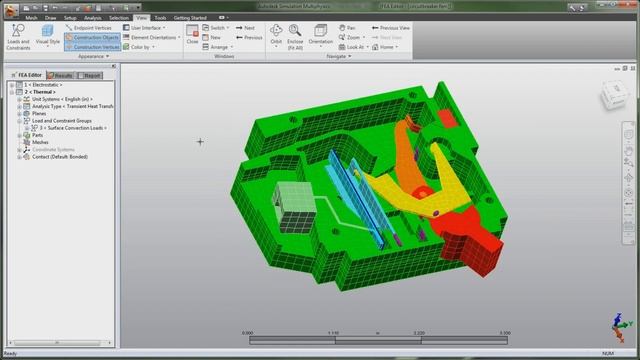
Task: Open the Look At dropdown
Action: click(353, 47)
